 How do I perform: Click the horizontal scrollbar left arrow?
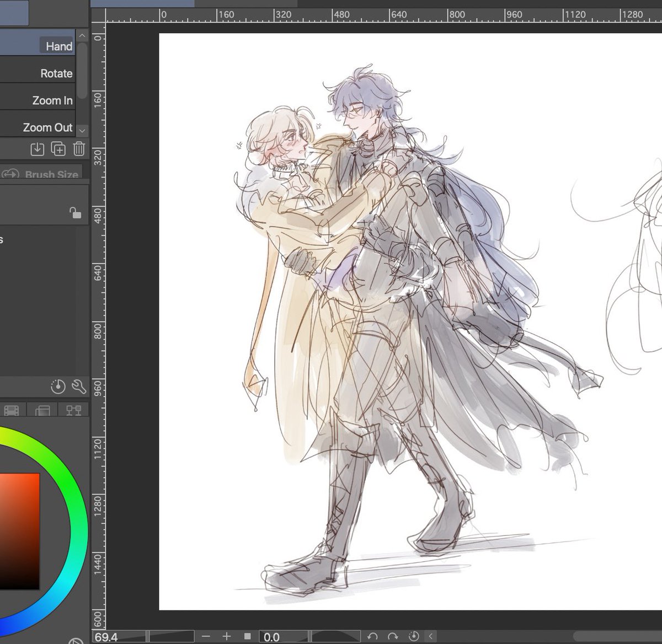431,637
